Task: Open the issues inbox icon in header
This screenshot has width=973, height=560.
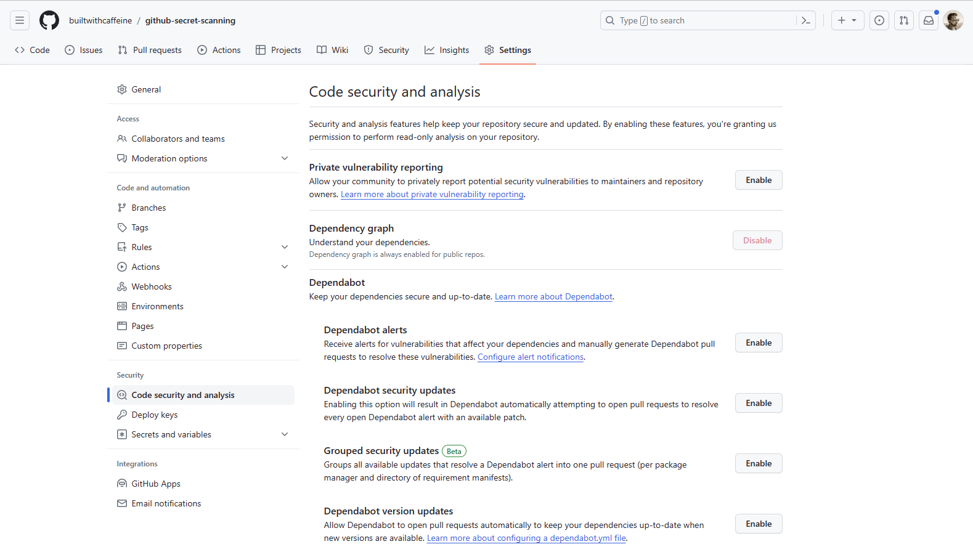Action: [x=879, y=20]
